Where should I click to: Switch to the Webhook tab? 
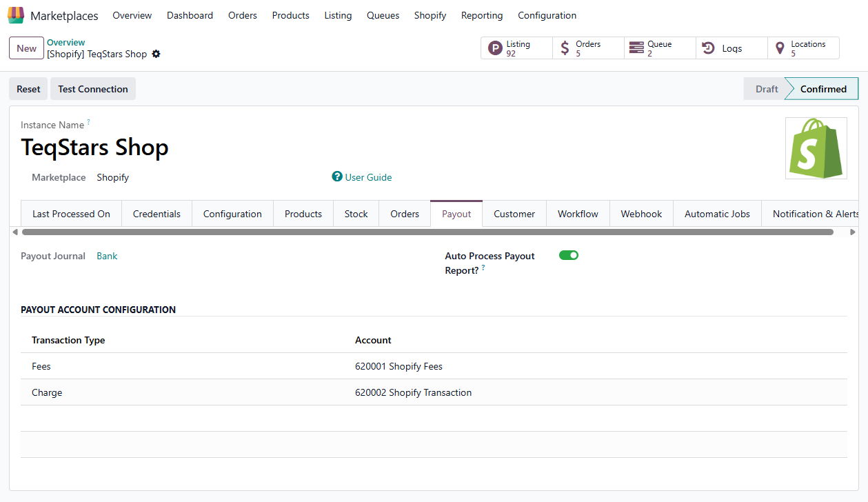click(x=641, y=214)
